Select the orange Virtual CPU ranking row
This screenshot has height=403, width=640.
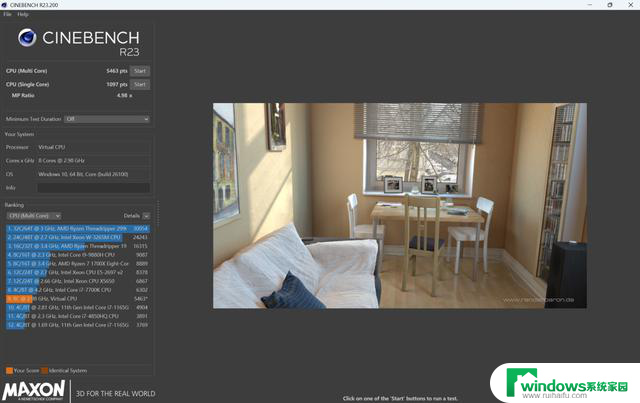[x=78, y=299]
